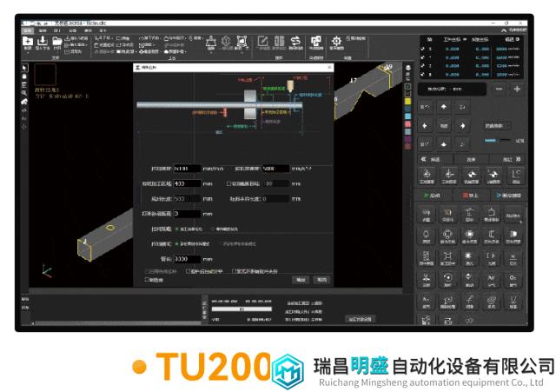Click the layers stack icon above the color swatches

coord(407,68)
